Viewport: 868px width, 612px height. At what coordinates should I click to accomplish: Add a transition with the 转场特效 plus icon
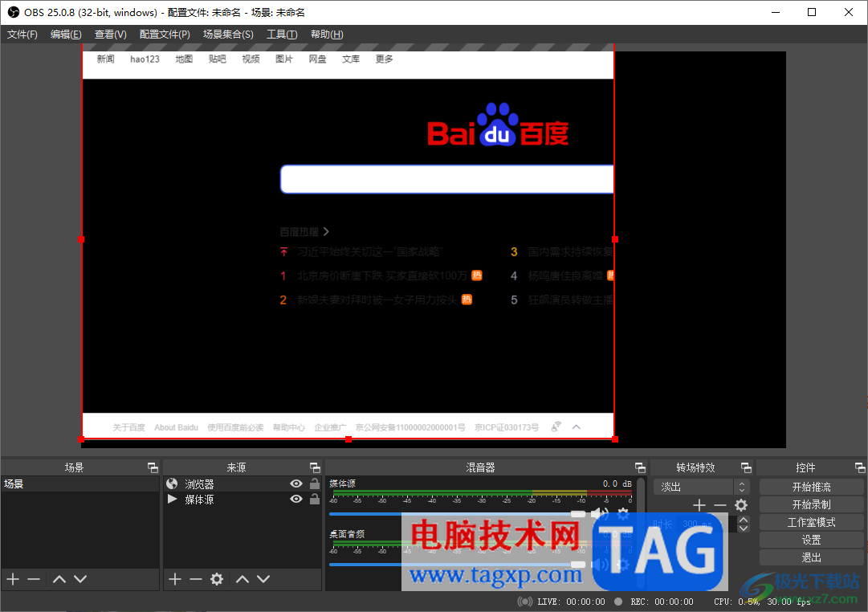[699, 505]
